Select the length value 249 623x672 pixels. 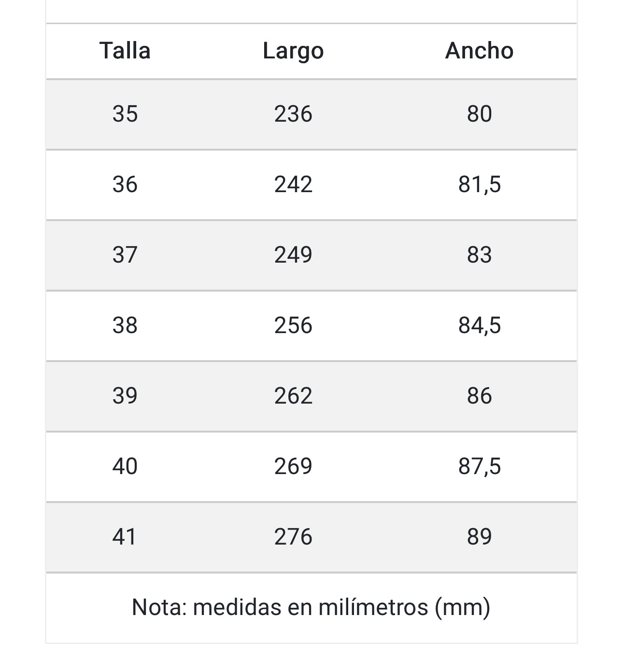tap(293, 255)
